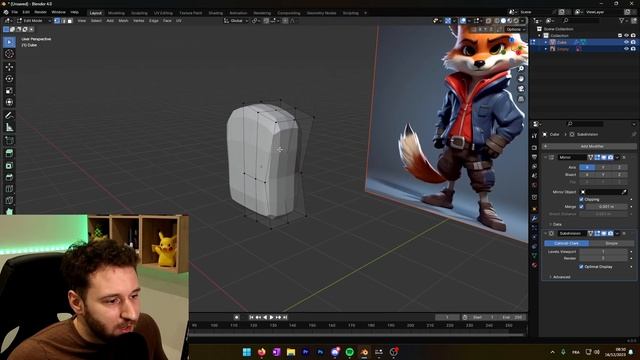640x360 pixels.
Task: Switch to the Sculpting workspace tab
Action: click(x=139, y=13)
